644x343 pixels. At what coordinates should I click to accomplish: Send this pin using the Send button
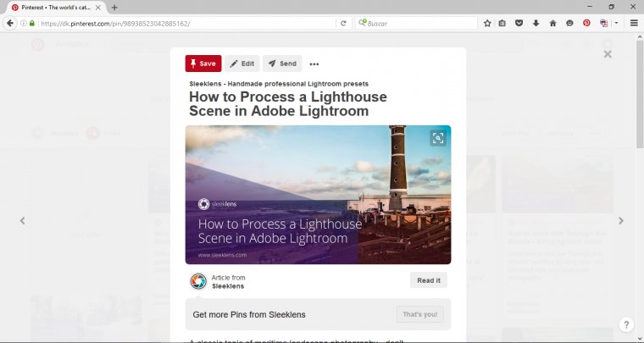(x=282, y=64)
